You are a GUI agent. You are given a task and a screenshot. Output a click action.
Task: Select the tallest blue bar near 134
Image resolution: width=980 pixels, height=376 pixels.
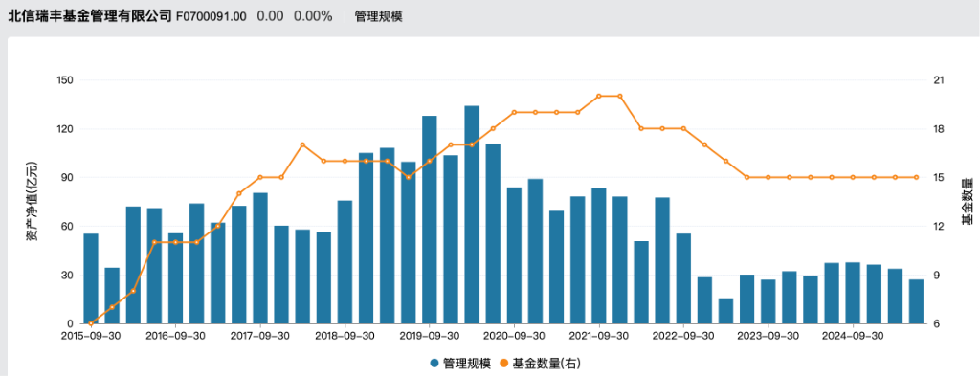pos(472,215)
